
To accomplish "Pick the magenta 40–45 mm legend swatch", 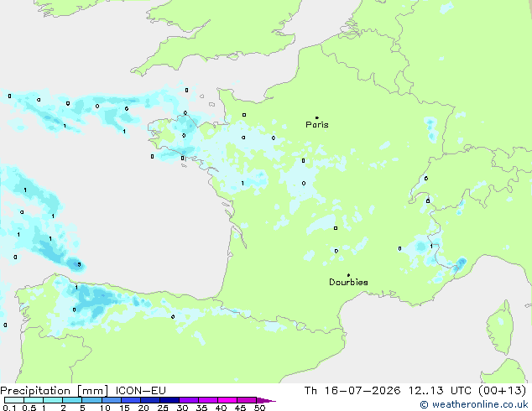I will 227,400.
